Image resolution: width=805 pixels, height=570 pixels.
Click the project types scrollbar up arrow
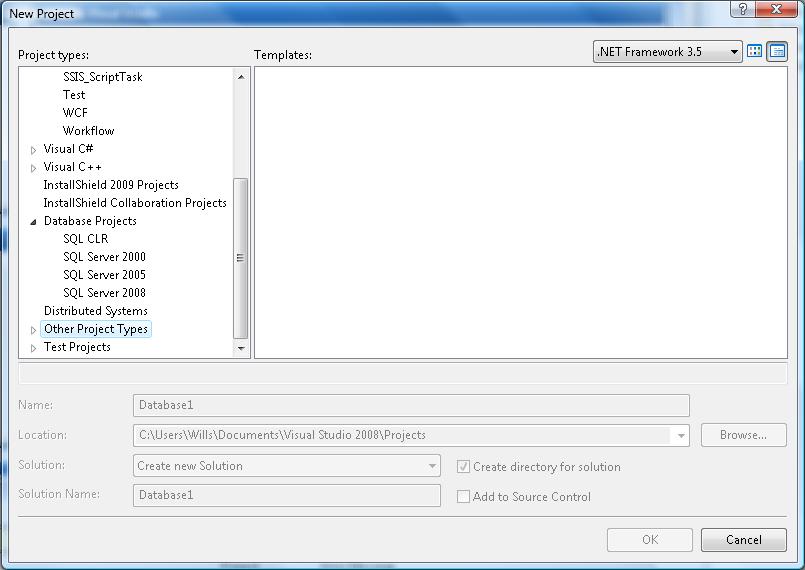point(241,77)
